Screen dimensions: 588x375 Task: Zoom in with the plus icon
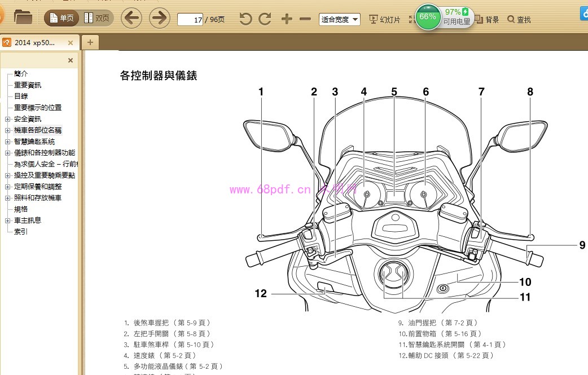pos(287,19)
